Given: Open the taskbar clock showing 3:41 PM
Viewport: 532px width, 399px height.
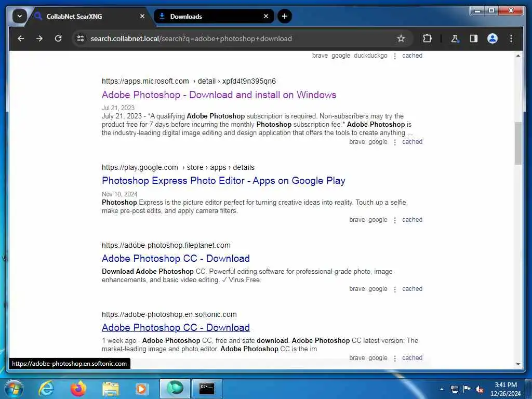Looking at the screenshot, I should click(x=506, y=389).
